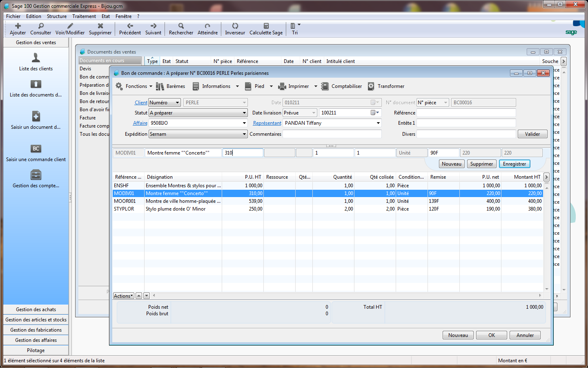Expand the Fonctions dropdown arrow
588x368 pixels.
[x=151, y=86]
